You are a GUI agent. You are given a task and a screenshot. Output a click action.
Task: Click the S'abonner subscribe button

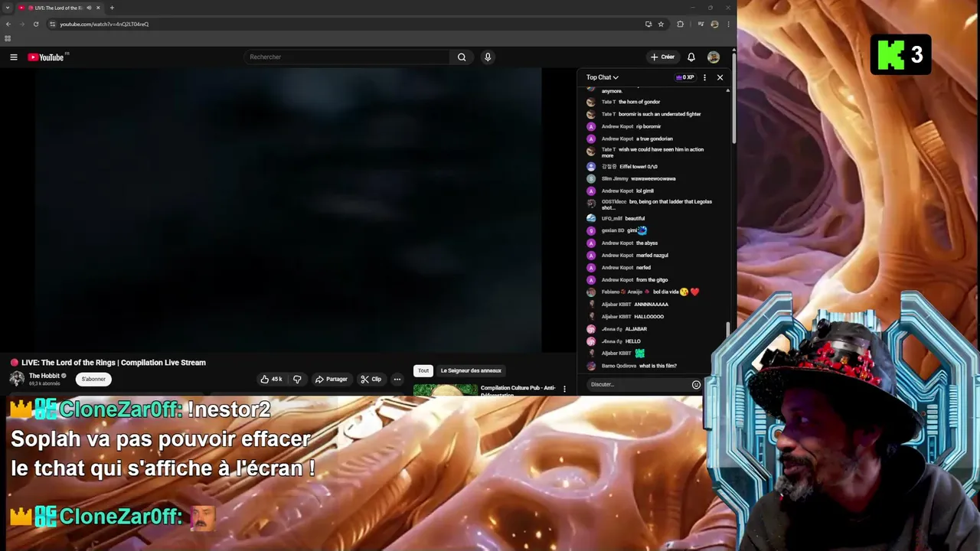[x=93, y=379]
